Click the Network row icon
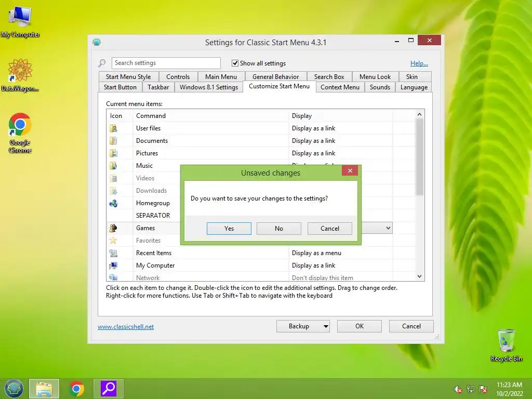532x399 pixels. click(x=113, y=277)
